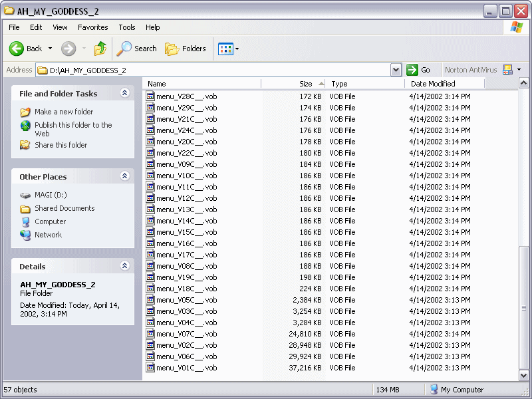Image resolution: width=532 pixels, height=399 pixels.
Task: Toggle the Folders pane
Action: coord(186,49)
